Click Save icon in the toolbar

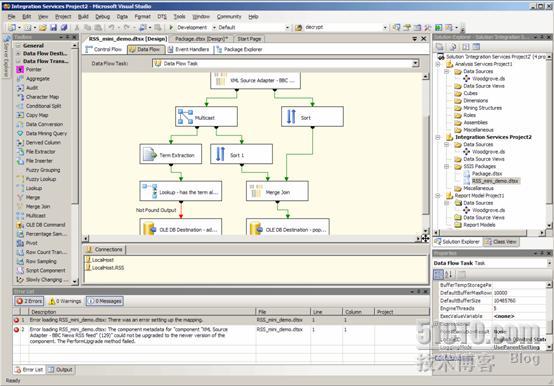53,27
